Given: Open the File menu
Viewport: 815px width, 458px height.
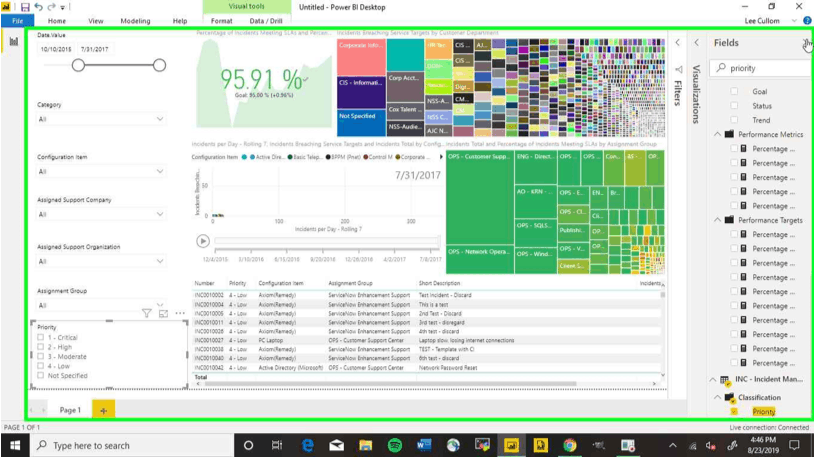Looking at the screenshot, I should (18, 21).
